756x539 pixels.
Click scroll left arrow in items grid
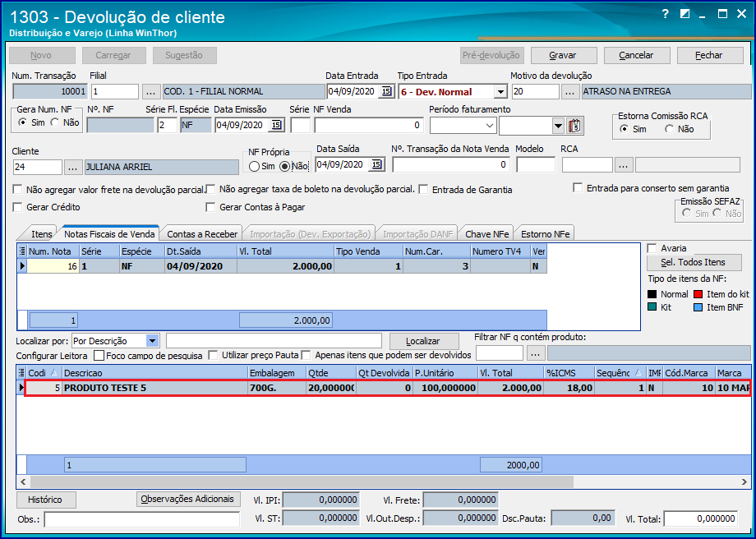[x=23, y=481]
